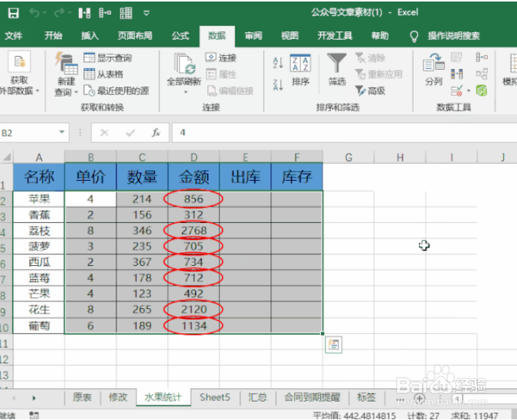517x420 pixels.
Task: Click the Consolidate icon
Action: [482, 57]
